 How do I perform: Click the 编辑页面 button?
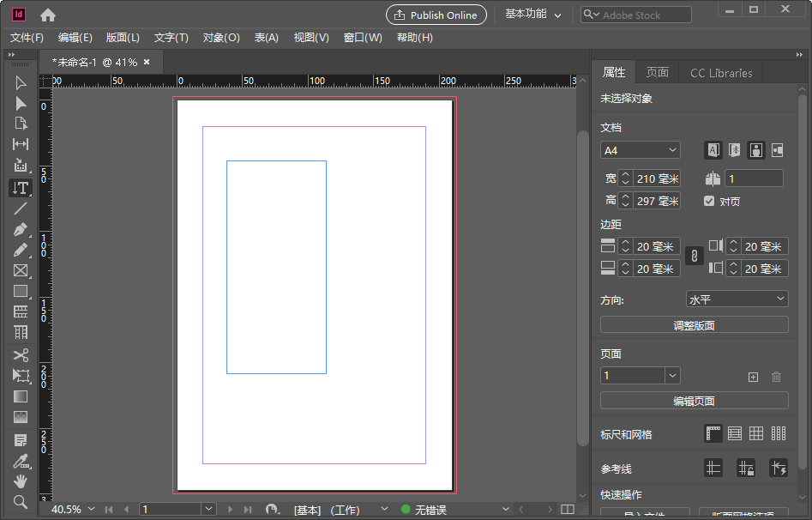click(x=695, y=401)
